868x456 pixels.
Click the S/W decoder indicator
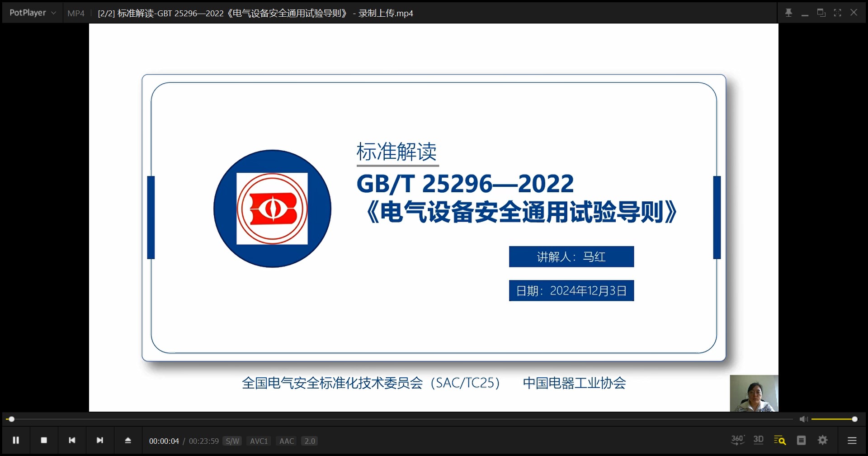click(x=232, y=441)
